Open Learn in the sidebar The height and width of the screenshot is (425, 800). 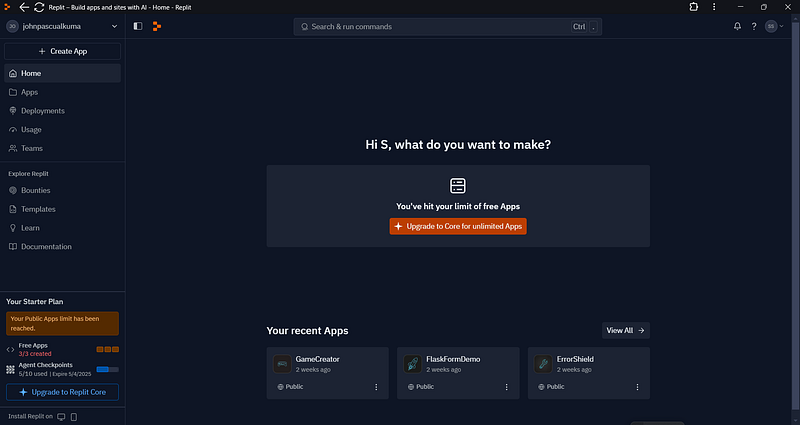[62, 228]
